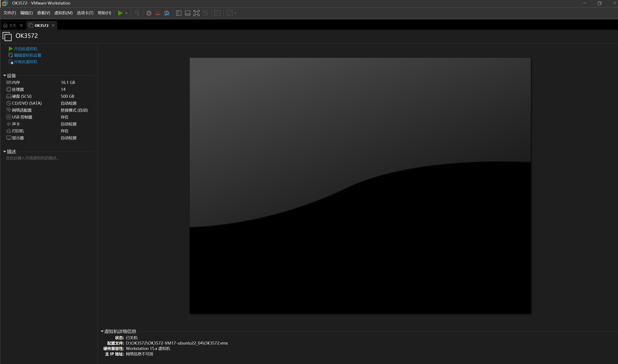Screen dimensions: 618x364
Task: Click the stretch guest display icon
Action: pos(230,13)
